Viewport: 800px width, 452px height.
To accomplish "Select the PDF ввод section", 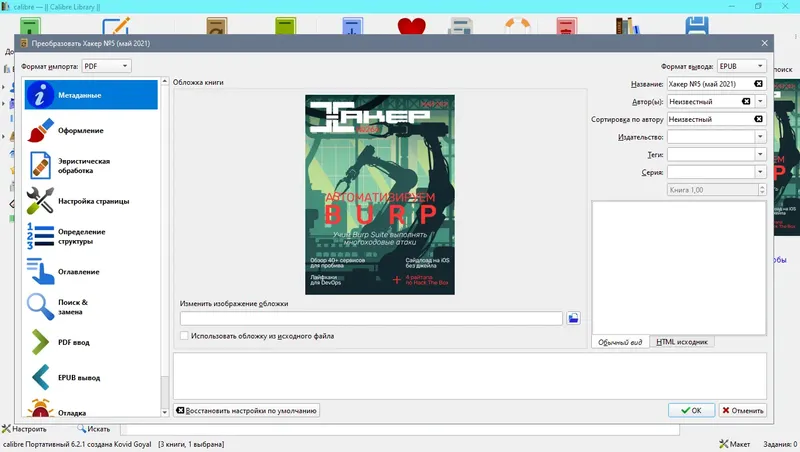I will pyautogui.click(x=91, y=342).
